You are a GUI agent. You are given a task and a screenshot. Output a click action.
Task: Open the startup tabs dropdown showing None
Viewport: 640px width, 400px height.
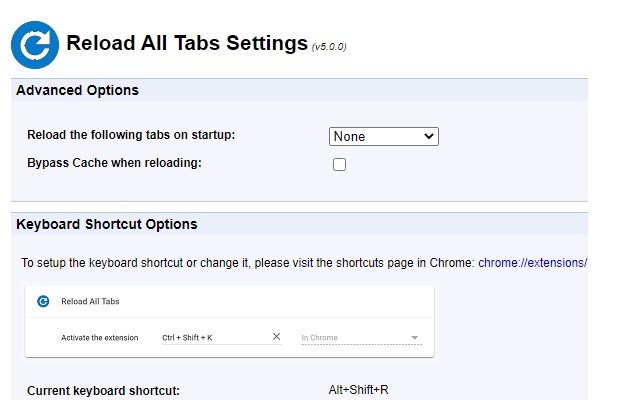click(x=384, y=136)
